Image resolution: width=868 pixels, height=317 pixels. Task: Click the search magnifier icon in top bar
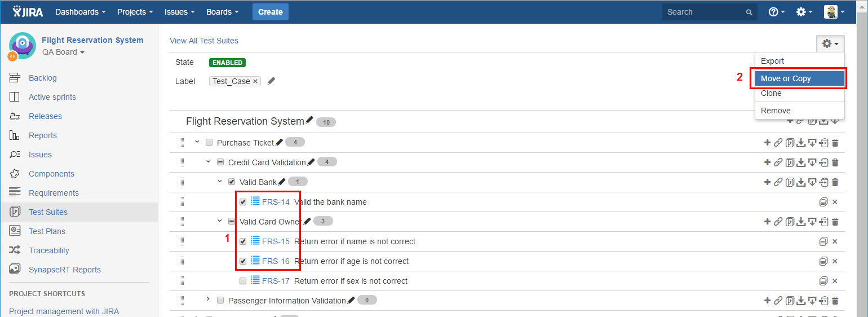(749, 12)
